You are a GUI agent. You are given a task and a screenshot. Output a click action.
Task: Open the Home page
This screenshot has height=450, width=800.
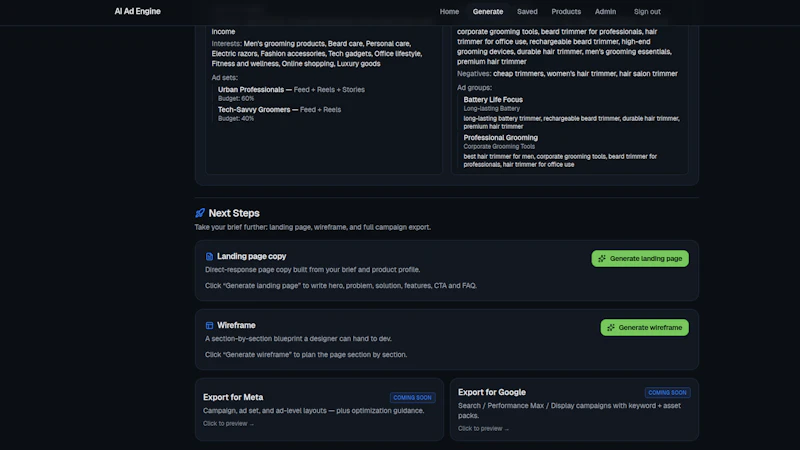(x=449, y=12)
